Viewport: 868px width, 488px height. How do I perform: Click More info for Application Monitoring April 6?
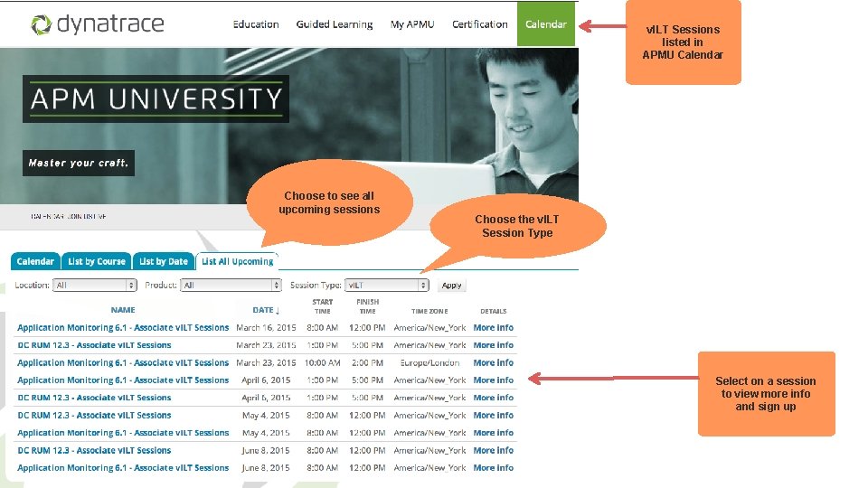494,380
